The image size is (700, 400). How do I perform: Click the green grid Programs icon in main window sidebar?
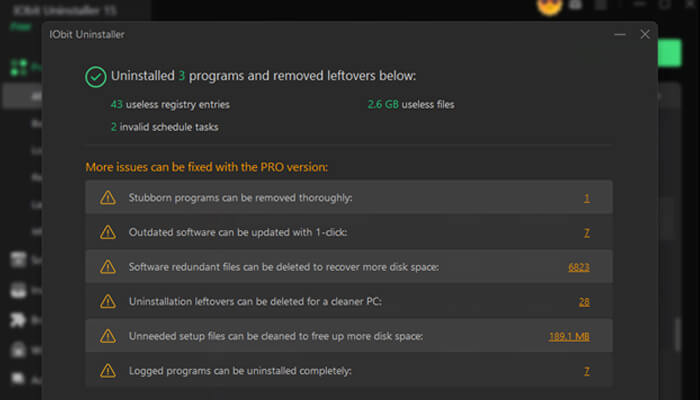19,67
